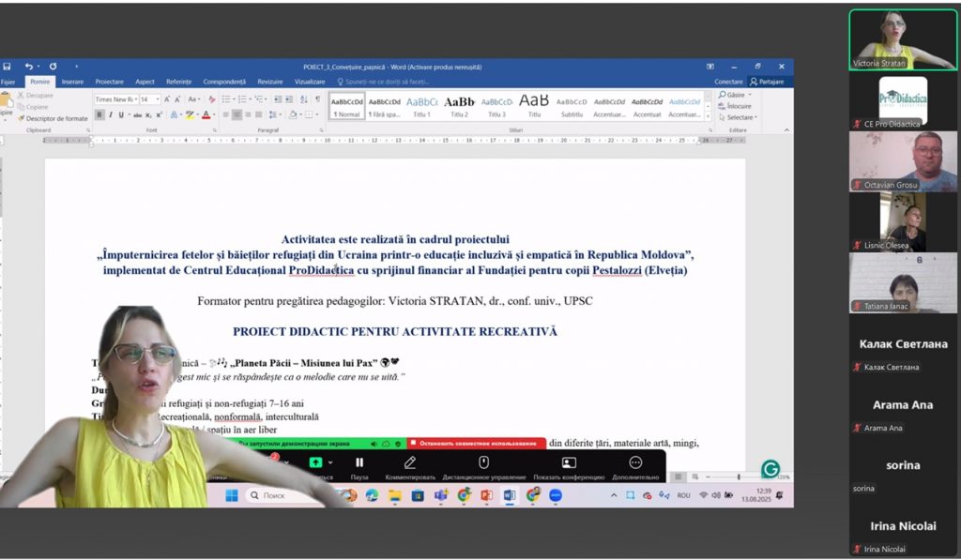Undo the last action in Word

(x=29, y=67)
